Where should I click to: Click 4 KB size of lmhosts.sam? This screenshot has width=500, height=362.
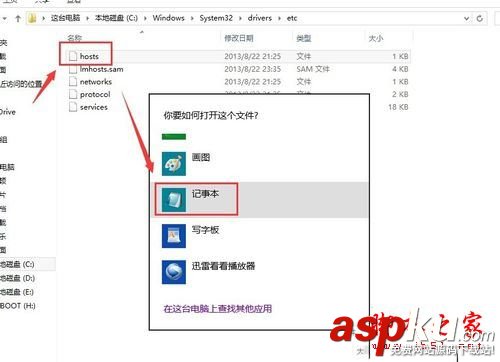[400, 69]
